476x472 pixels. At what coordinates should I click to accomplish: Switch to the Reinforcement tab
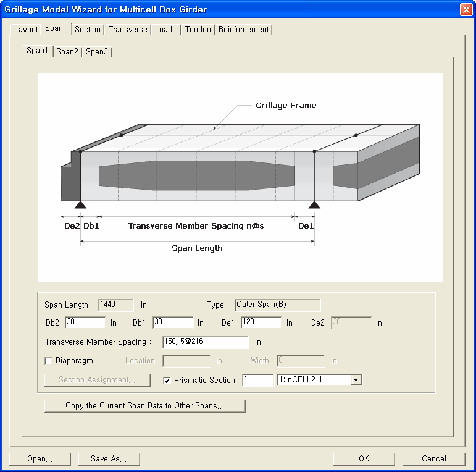243,30
